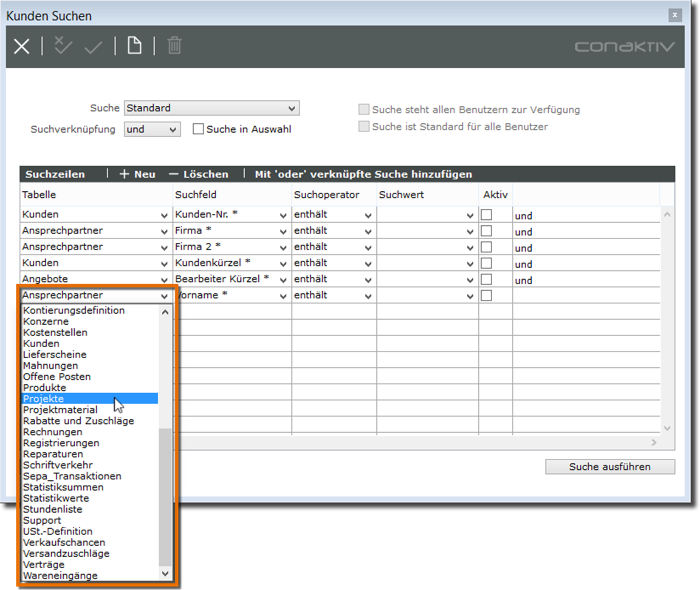Viewport: 700px width, 590px height.
Task: Click the minus Löschen search row icon
Action: point(173,174)
